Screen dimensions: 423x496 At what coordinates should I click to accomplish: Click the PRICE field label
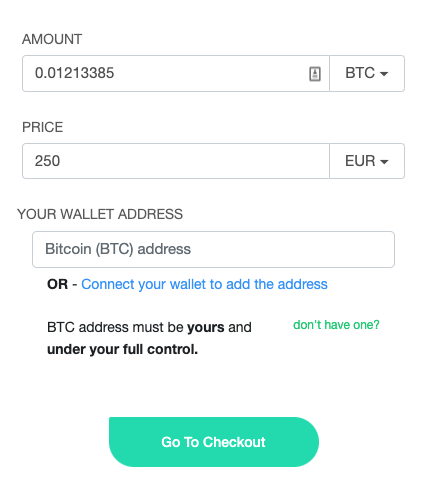[42, 127]
